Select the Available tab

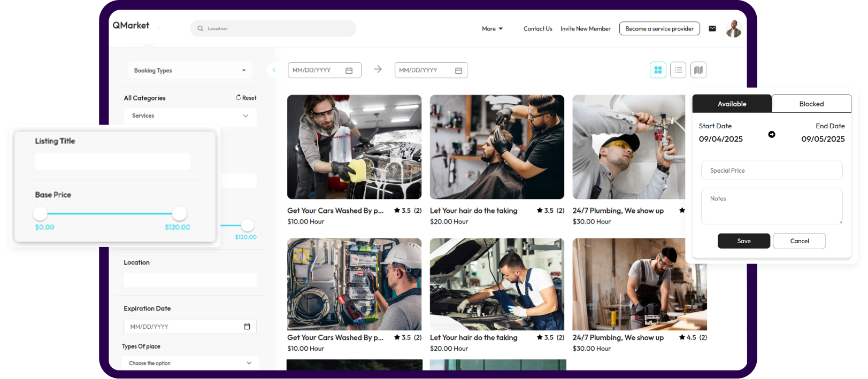tap(732, 104)
